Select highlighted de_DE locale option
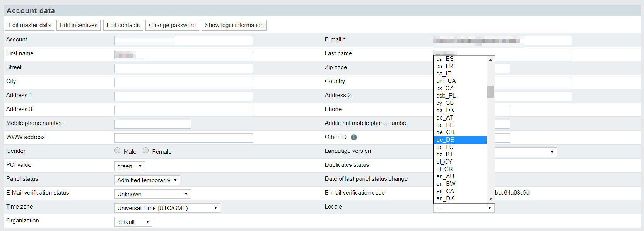This screenshot has height=231, width=644. (460, 140)
